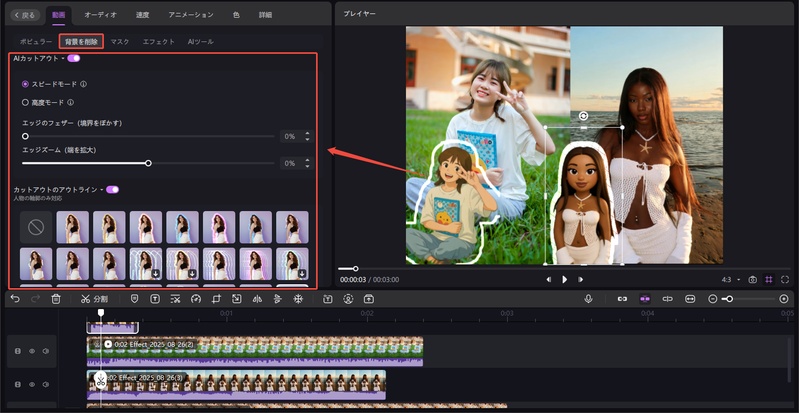The image size is (799, 413).
Task: Toggle the AIカットアウト switch
Action: click(x=74, y=58)
